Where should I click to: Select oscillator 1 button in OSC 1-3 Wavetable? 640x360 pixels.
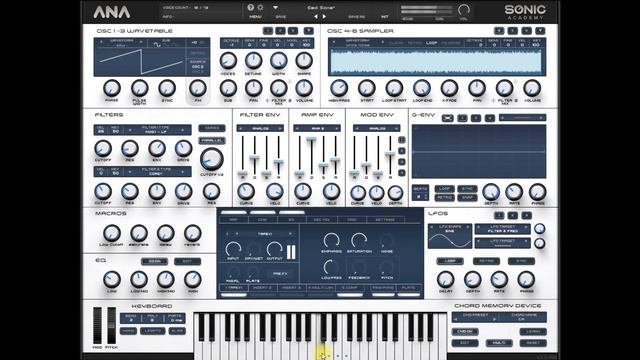268,31
